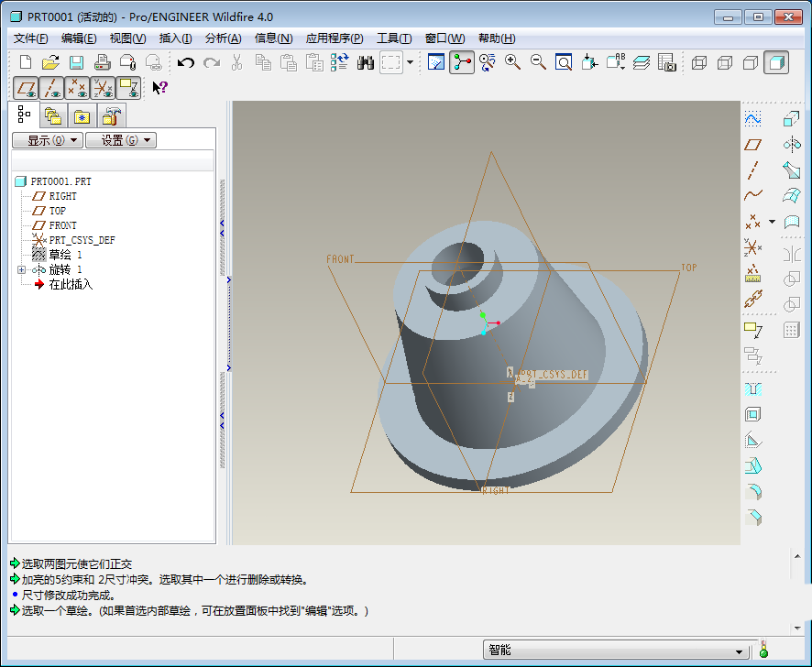Toggle annotation element display

128,88
